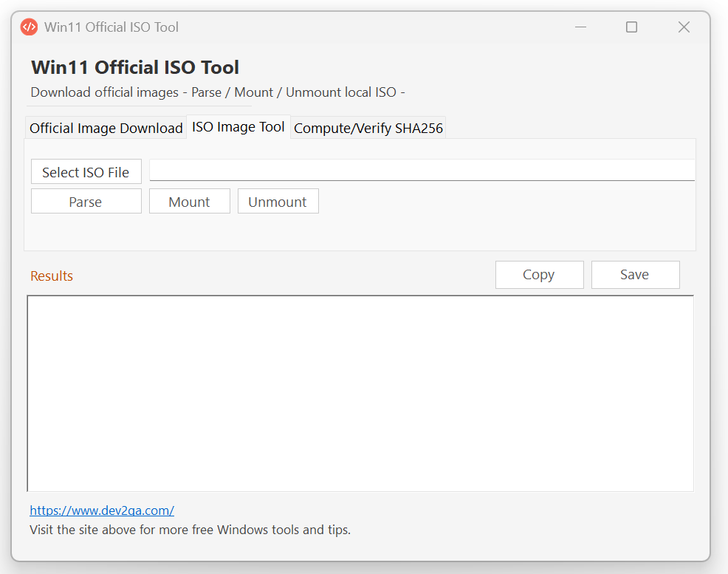Viewport: 728px width, 574px height.
Task: Maximize the Win11 Official ISO Tool window
Action: coord(631,27)
